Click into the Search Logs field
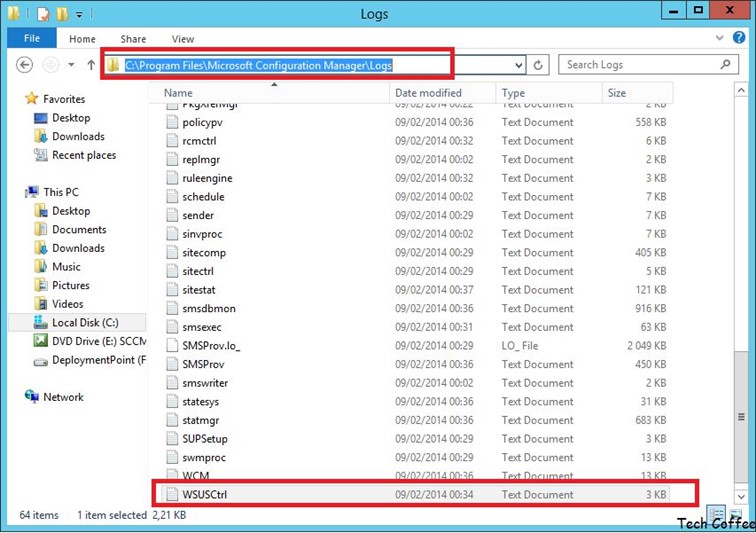 click(x=648, y=65)
